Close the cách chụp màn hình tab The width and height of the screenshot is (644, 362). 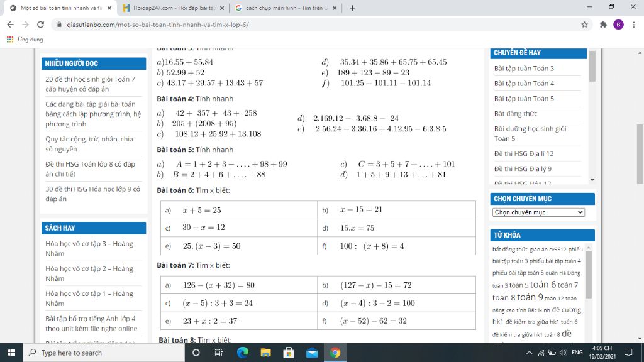point(335,8)
